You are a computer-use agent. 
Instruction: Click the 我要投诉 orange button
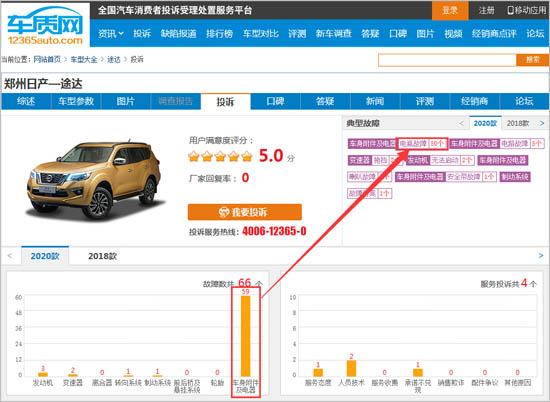coord(244,212)
